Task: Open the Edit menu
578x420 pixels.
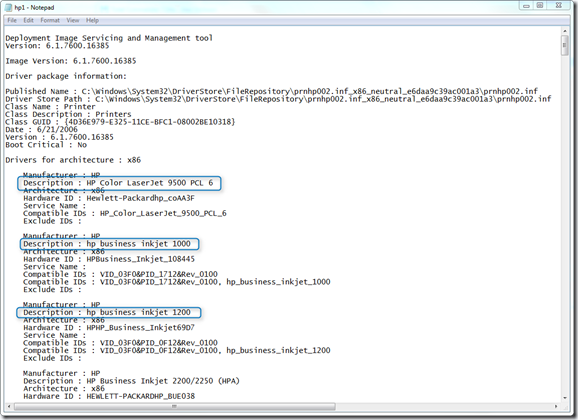Action: pyautogui.click(x=28, y=20)
